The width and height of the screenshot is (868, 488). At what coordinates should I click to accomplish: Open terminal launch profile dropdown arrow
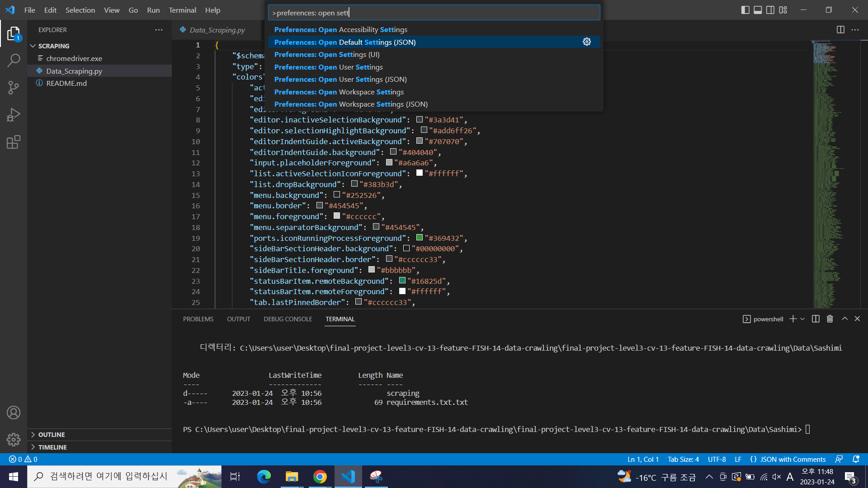click(802, 319)
